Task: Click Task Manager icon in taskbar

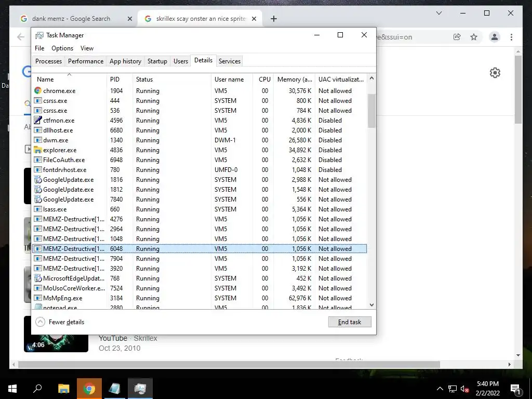Action: pyautogui.click(x=140, y=389)
